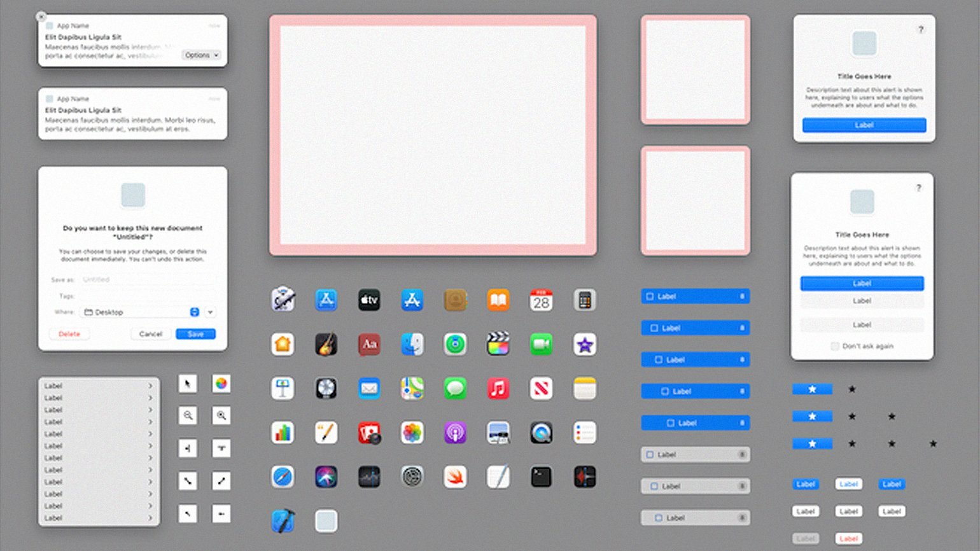The width and height of the screenshot is (980, 551).
Task: Click the blue Save button
Action: [x=195, y=334]
